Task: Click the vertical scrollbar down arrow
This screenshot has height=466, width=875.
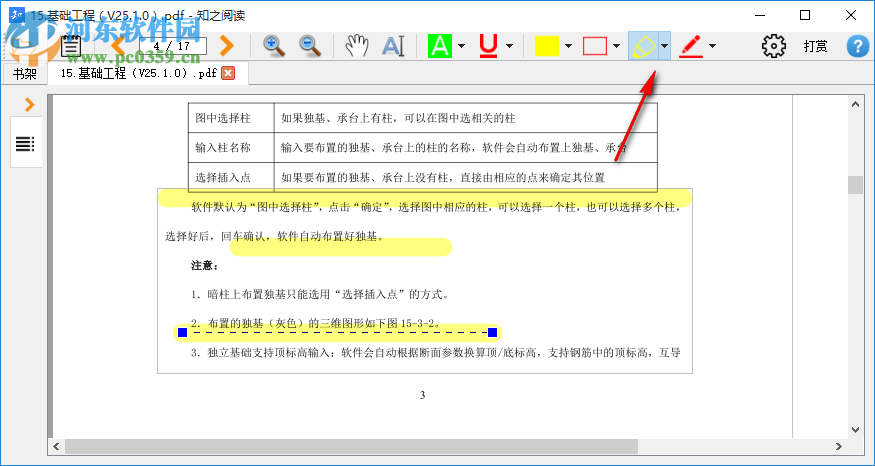Action: [x=855, y=430]
